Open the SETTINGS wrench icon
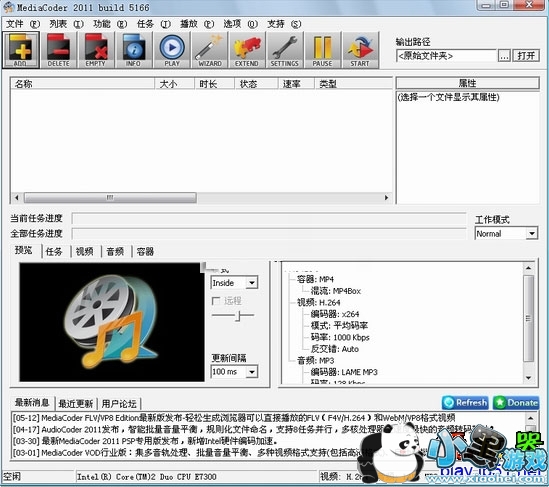Screen dimensions: 549x487 click(285, 50)
